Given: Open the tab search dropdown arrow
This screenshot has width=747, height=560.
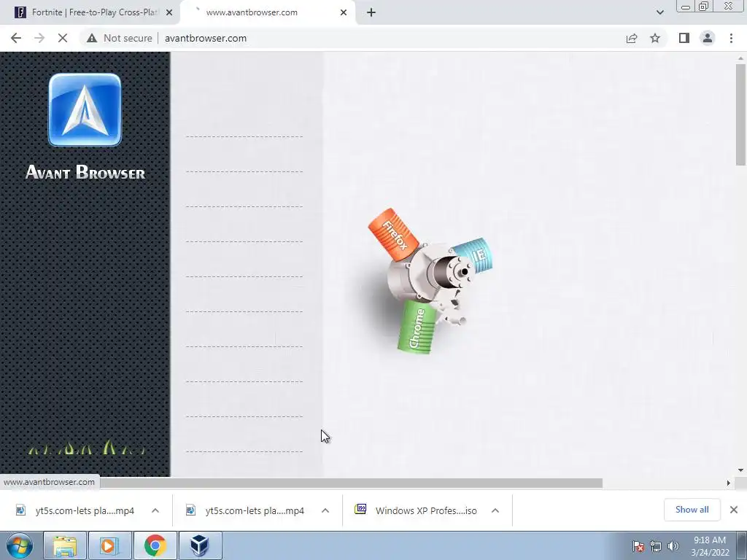Looking at the screenshot, I should pos(659,13).
